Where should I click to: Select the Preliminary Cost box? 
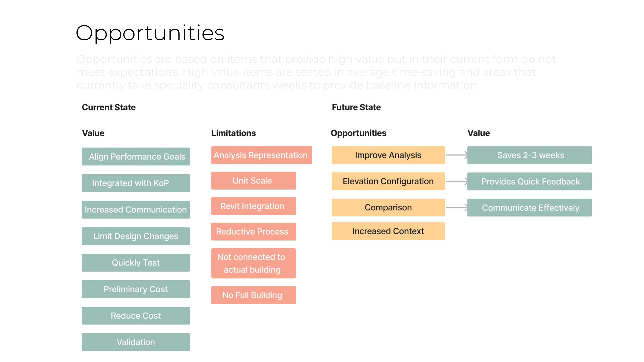pos(136,289)
